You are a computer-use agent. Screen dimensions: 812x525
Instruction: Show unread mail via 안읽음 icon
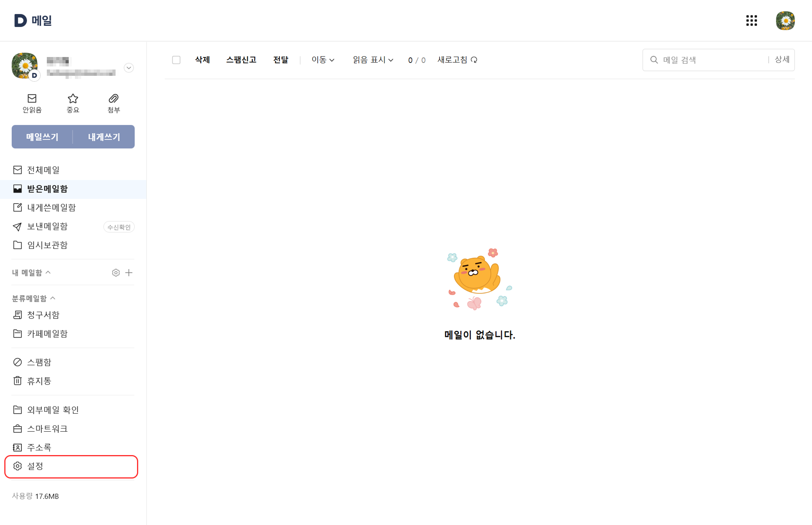32,104
